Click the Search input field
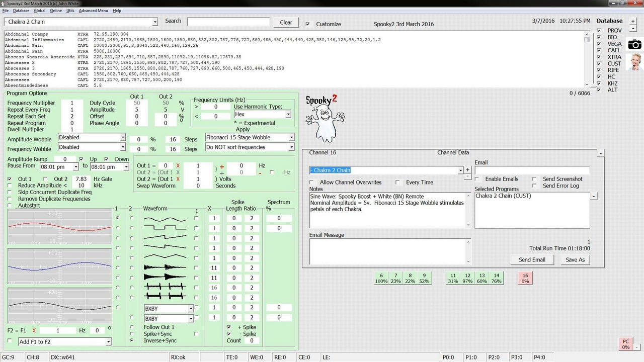The width and height of the screenshot is (644, 362). (x=228, y=22)
